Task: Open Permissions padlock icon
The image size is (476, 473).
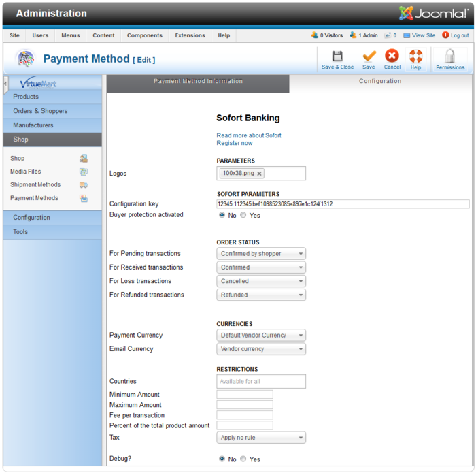Action: pos(450,56)
